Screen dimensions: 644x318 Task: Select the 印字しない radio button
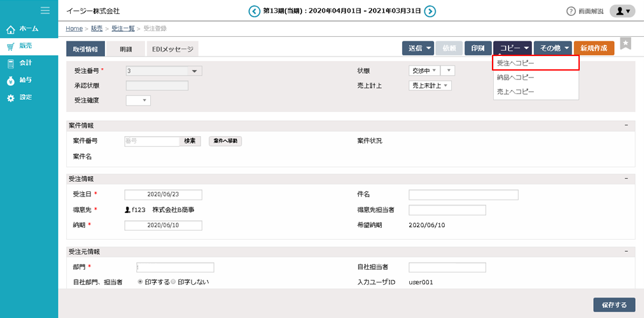(x=174, y=282)
